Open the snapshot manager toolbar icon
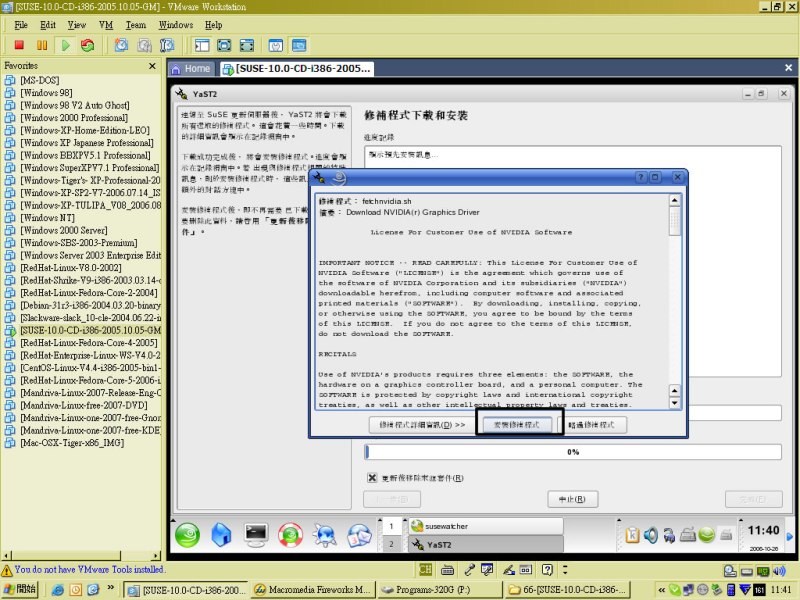Viewport: 800px width, 600px height. click(x=167, y=45)
